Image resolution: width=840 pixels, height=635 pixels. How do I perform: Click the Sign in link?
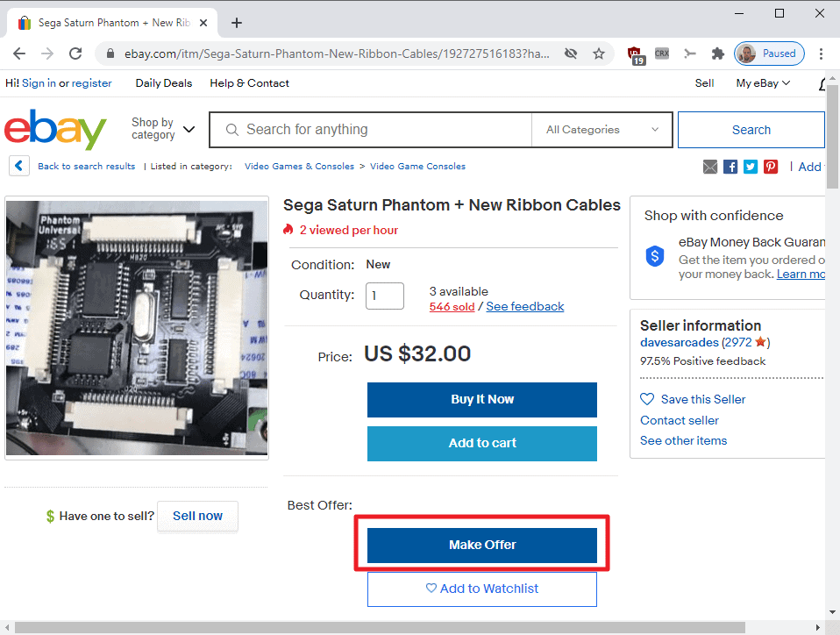click(x=39, y=83)
